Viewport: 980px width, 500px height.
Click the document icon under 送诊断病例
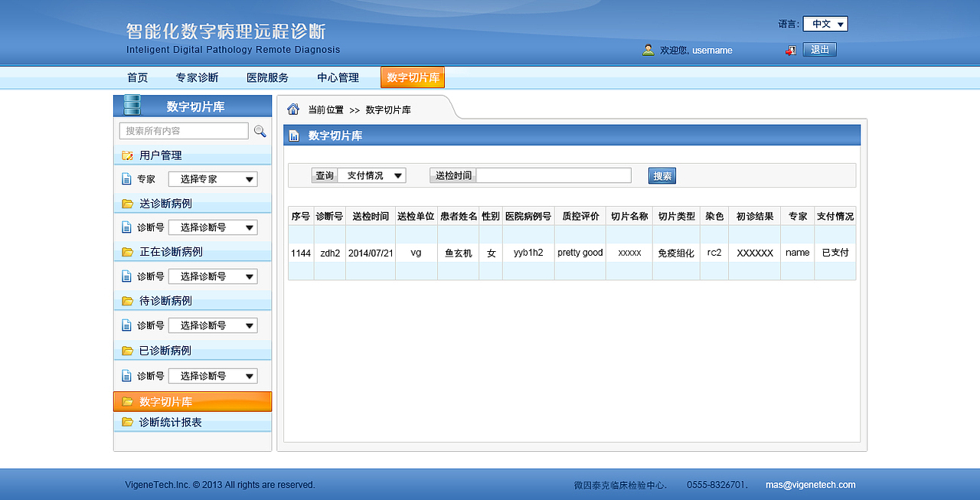127,227
